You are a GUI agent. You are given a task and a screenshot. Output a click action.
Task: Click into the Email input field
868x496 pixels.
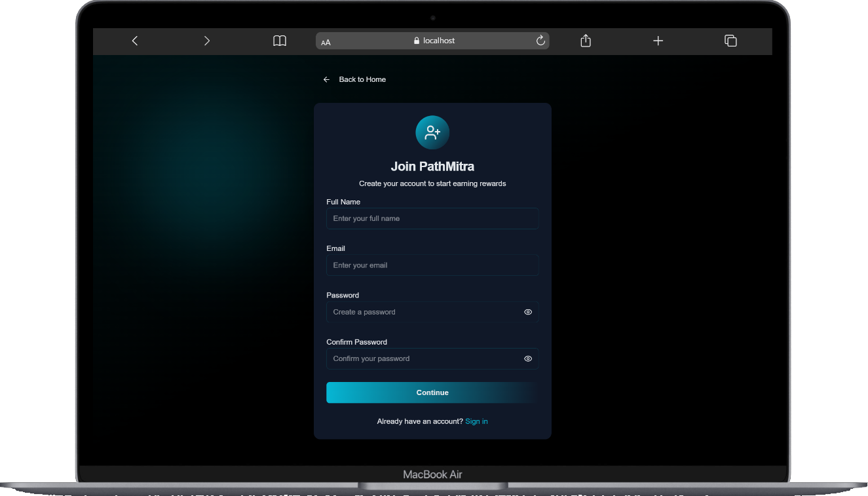[x=432, y=265]
